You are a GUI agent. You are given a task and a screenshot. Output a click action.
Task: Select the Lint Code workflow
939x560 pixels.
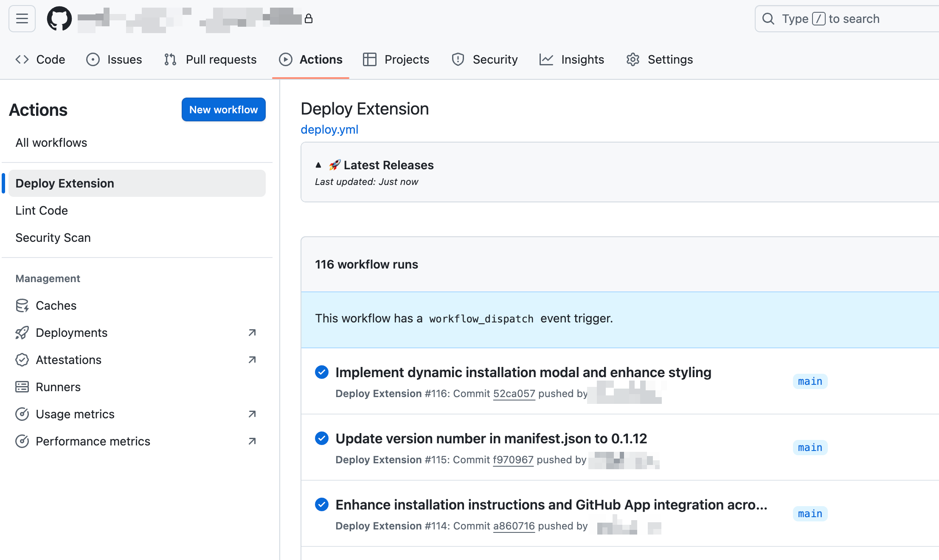click(x=42, y=210)
